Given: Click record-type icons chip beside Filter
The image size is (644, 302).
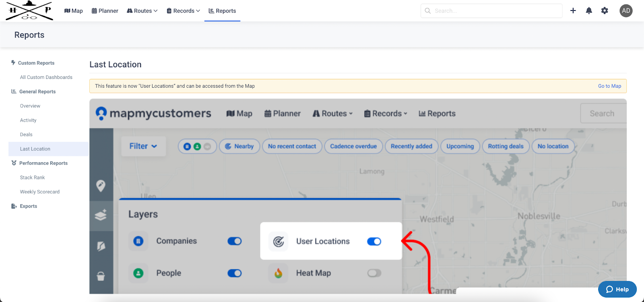Looking at the screenshot, I should point(197,146).
